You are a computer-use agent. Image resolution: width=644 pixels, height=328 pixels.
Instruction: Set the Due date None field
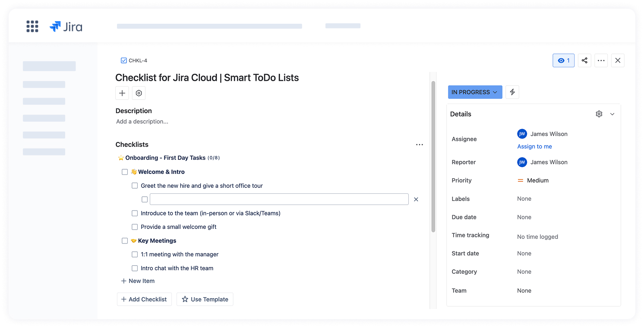[x=524, y=217]
